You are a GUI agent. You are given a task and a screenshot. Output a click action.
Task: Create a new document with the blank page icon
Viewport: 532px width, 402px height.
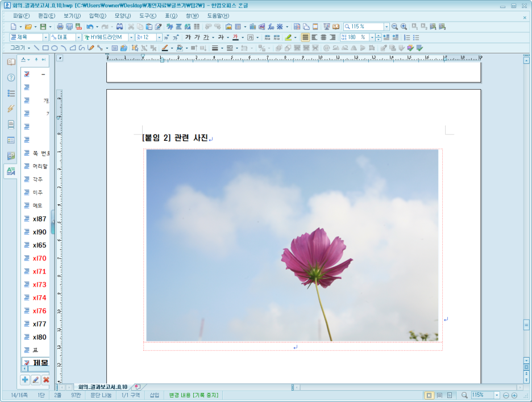tap(13, 27)
